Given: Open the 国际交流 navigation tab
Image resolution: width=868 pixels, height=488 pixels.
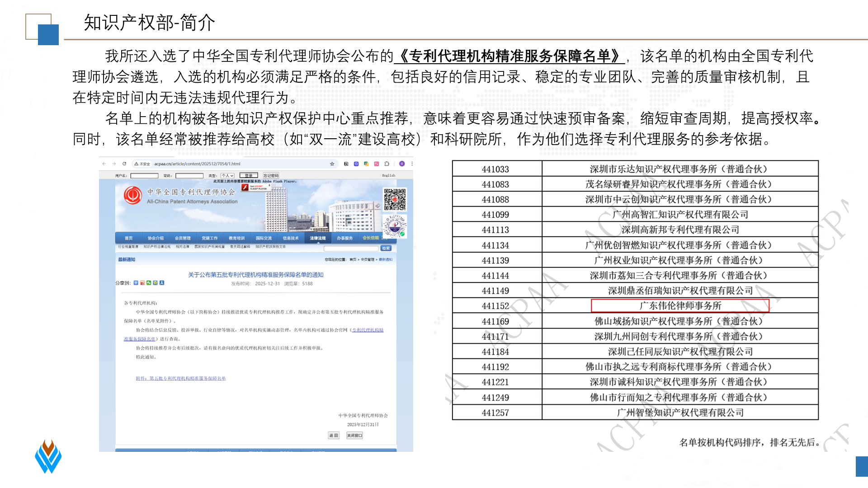Looking at the screenshot, I should pos(264,238).
